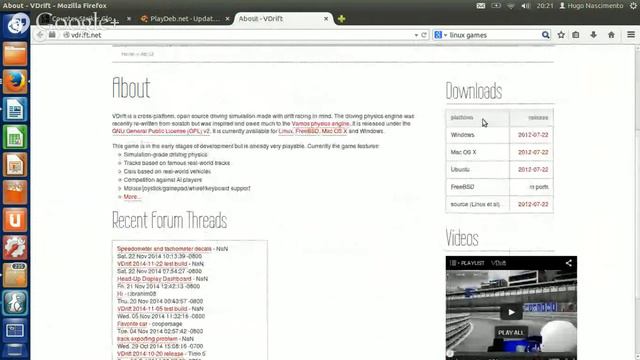Open Ubuntu One from the dock
Image resolution: width=640 pixels, height=360 pixels.
(x=15, y=220)
